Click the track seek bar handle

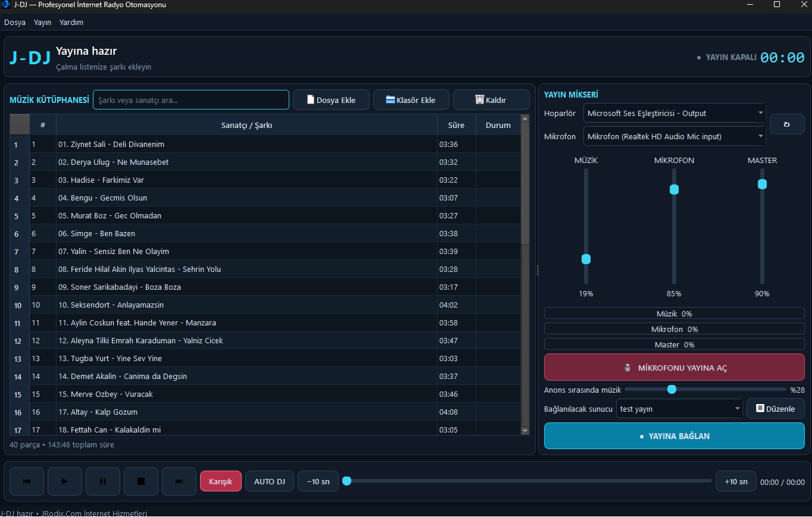[346, 481]
